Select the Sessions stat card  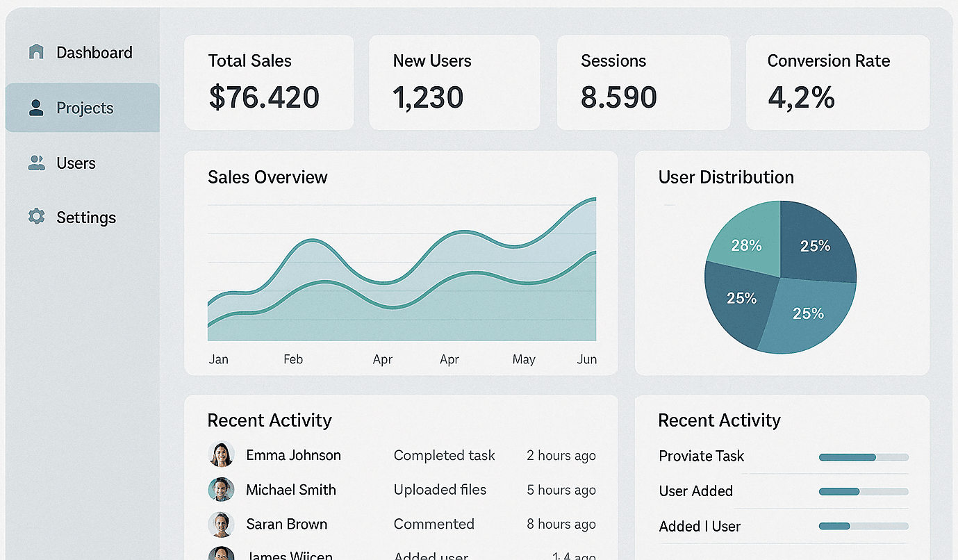point(643,83)
